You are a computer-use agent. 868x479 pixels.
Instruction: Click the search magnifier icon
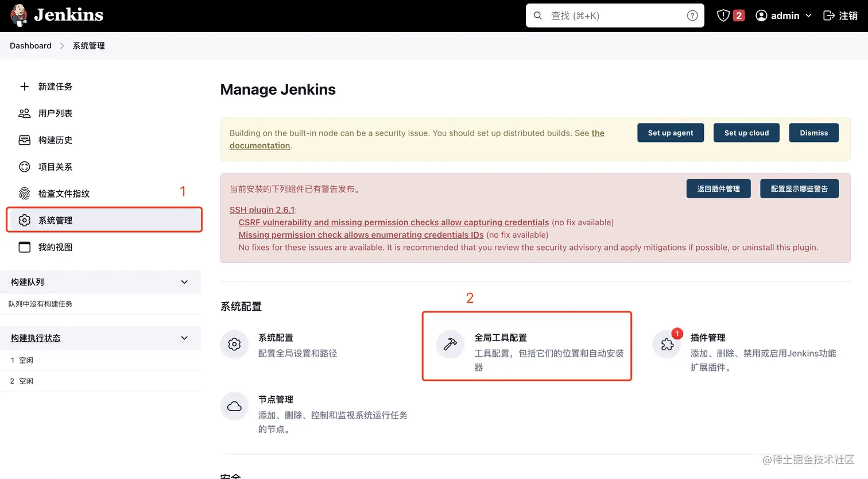click(538, 16)
